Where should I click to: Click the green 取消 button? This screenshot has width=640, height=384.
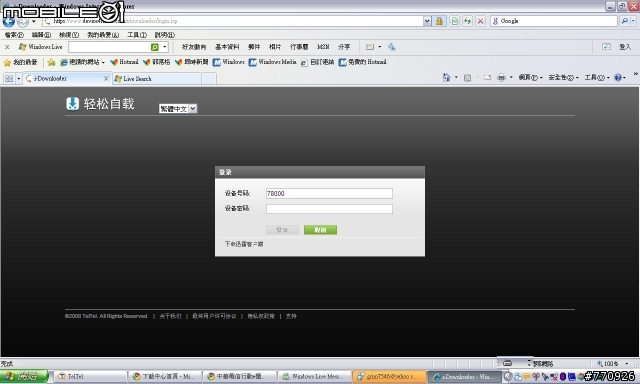tap(320, 230)
